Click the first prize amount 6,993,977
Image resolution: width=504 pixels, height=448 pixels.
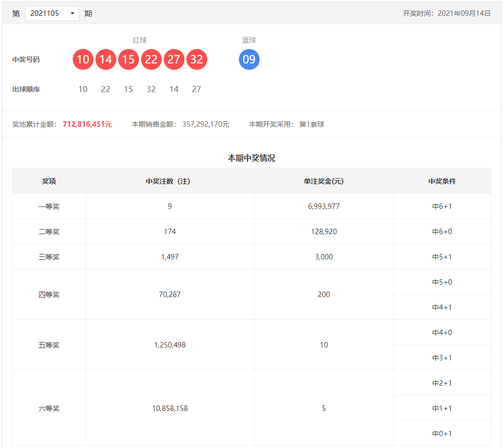323,206
